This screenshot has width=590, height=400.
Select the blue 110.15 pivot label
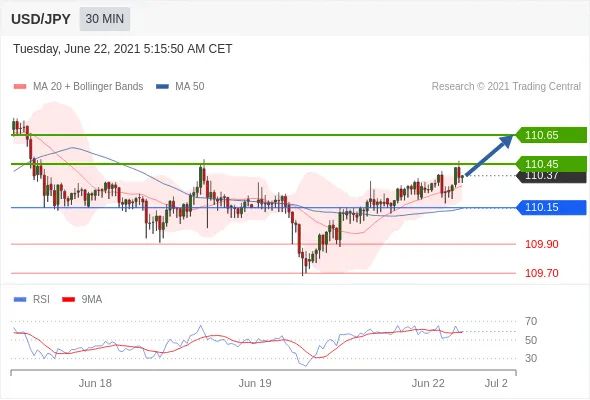pyautogui.click(x=551, y=207)
